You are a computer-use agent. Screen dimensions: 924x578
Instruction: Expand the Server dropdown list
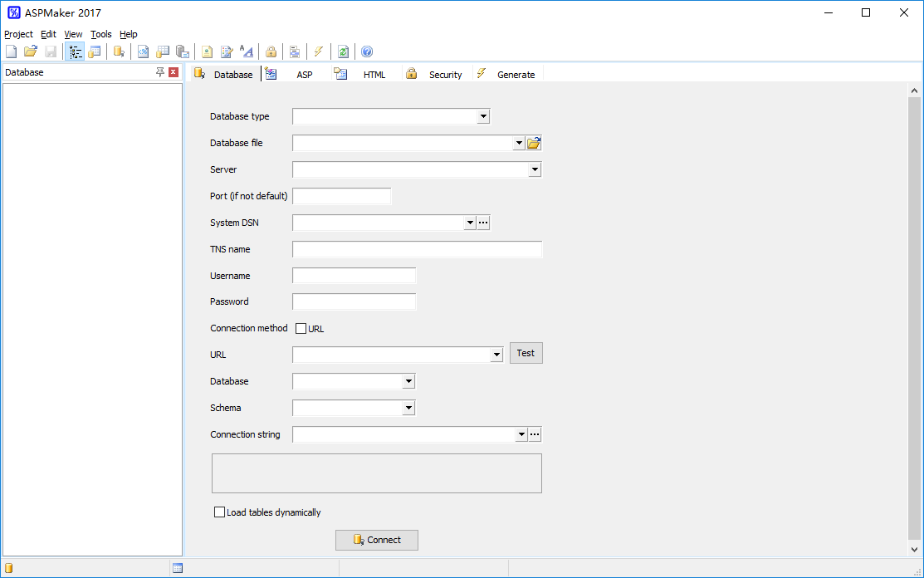[x=536, y=169]
